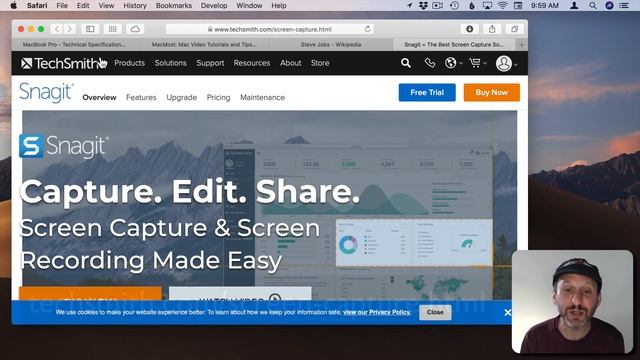
Task: Open the History menu
Action: (135, 5)
